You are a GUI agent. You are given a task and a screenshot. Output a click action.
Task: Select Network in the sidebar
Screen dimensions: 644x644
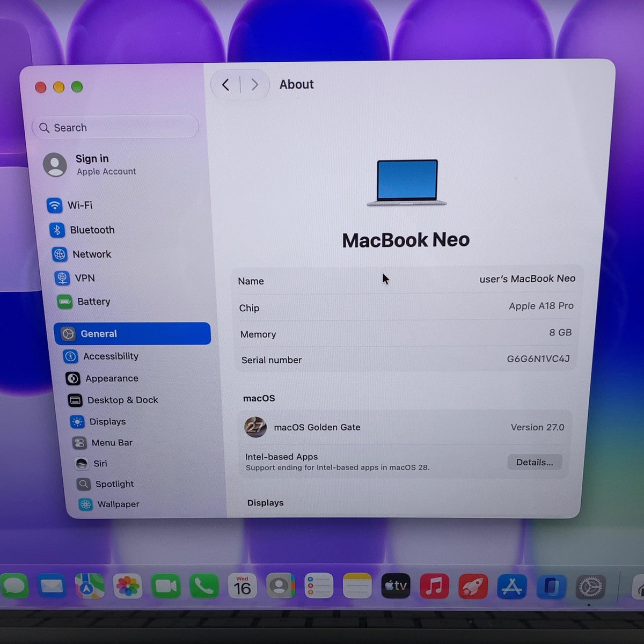point(82,254)
